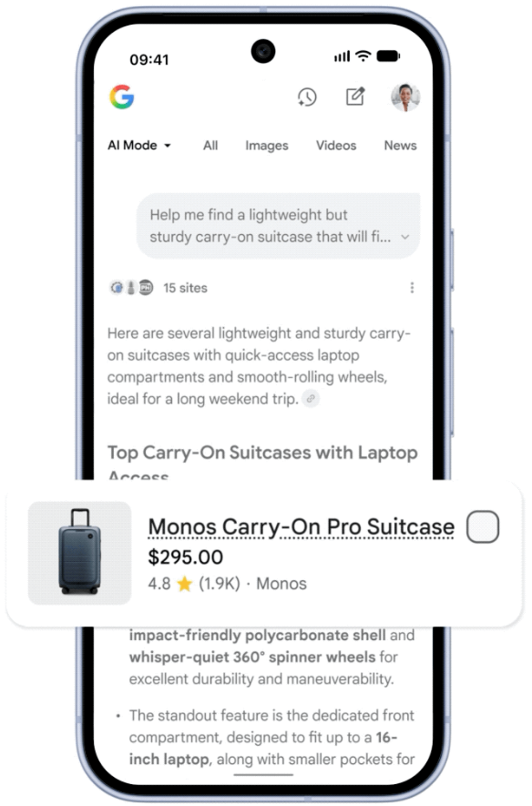Select the News tab
This screenshot has width=532, height=806.
400,146
